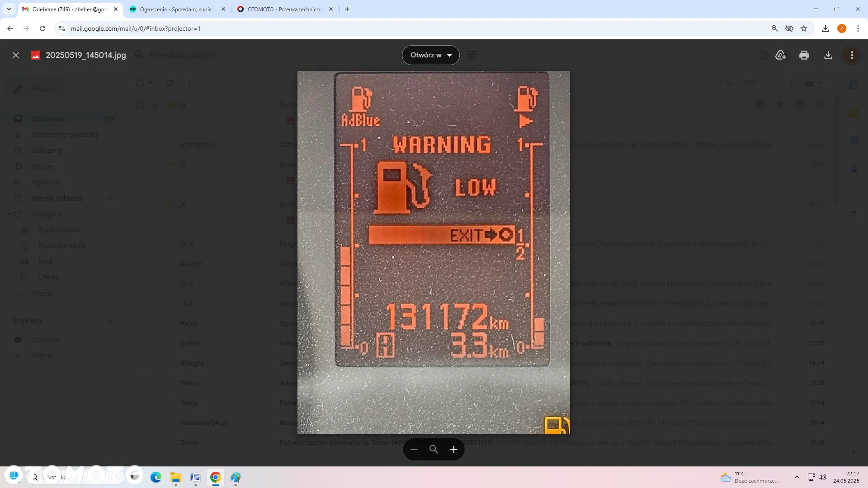
Task: Open the weather widget showing 11°C
Action: point(750,477)
